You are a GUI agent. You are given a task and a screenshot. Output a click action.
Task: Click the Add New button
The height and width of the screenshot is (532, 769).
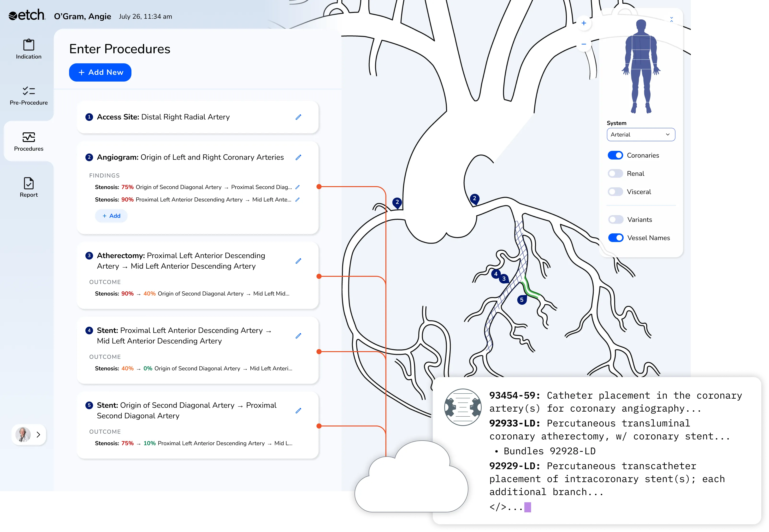(x=100, y=72)
